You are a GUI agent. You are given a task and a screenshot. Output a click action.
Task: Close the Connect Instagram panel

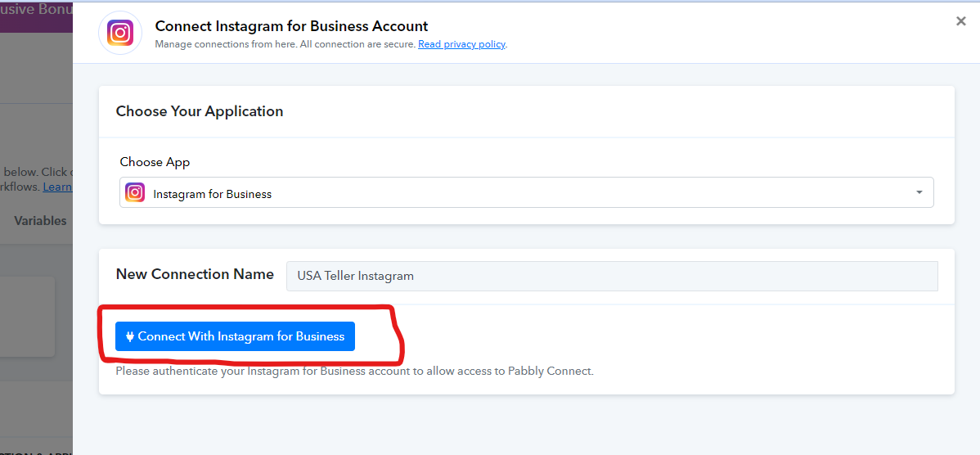point(961,21)
